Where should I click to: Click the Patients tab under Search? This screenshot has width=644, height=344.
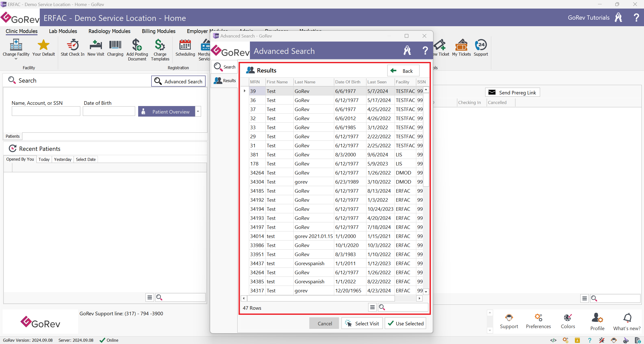click(x=13, y=136)
